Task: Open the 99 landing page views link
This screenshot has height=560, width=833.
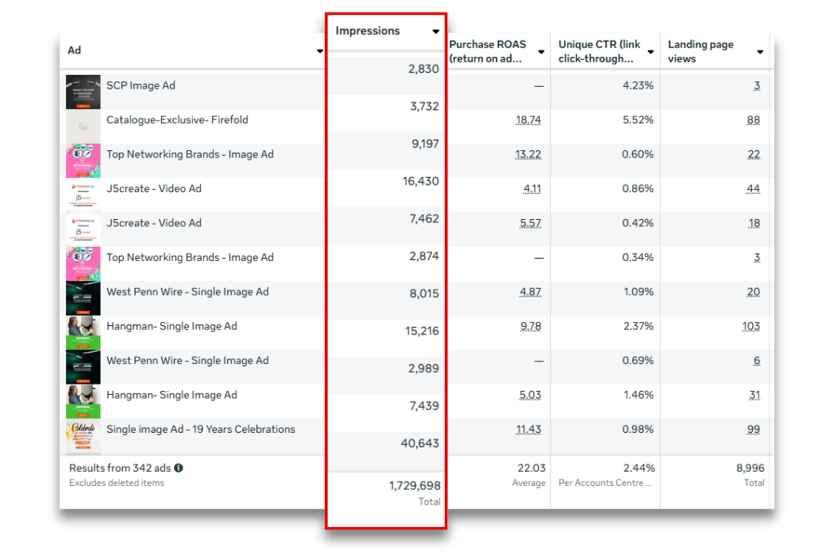Action: [753, 429]
